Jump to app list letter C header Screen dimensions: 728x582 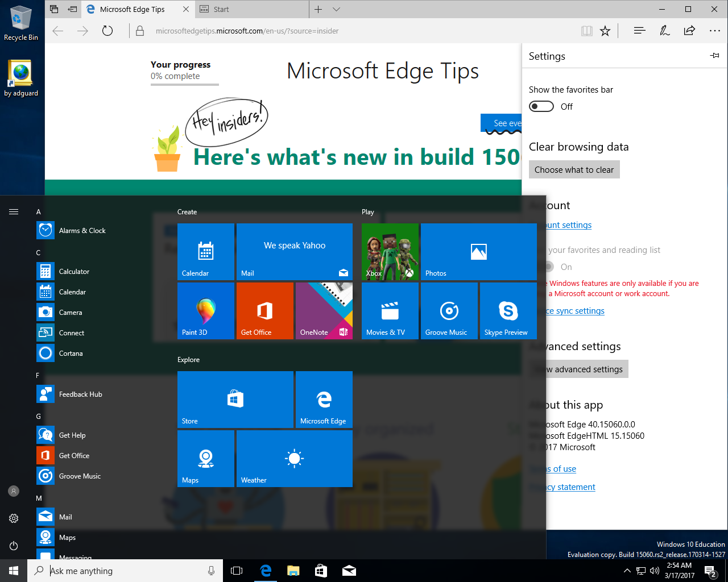[39, 252]
